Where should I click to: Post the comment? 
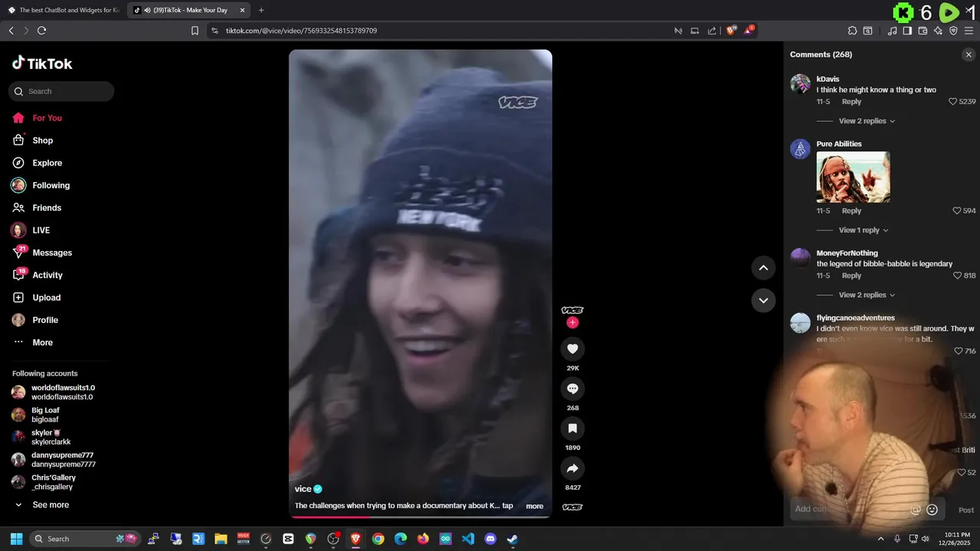click(x=966, y=510)
